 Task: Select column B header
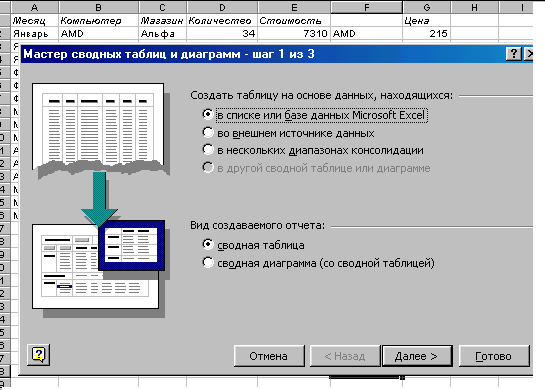click(98, 7)
